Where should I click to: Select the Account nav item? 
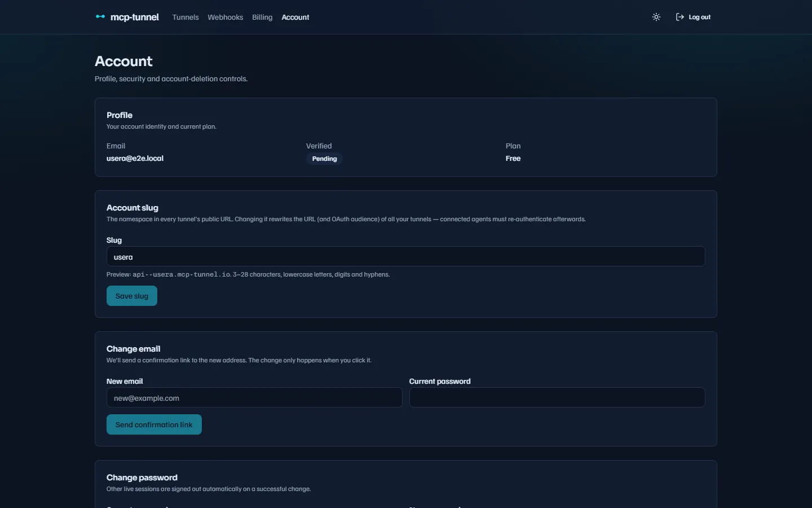[295, 17]
